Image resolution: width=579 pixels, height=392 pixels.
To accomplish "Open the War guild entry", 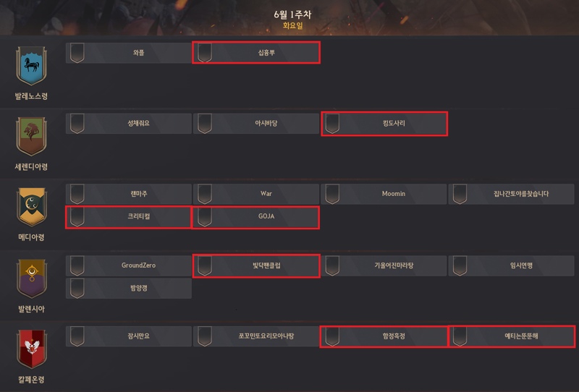I will tap(256, 194).
